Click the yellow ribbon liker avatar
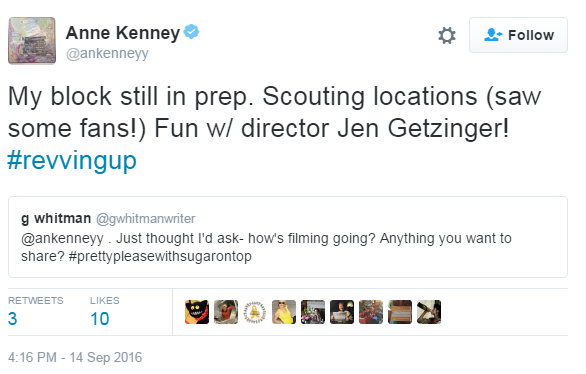 [255, 312]
